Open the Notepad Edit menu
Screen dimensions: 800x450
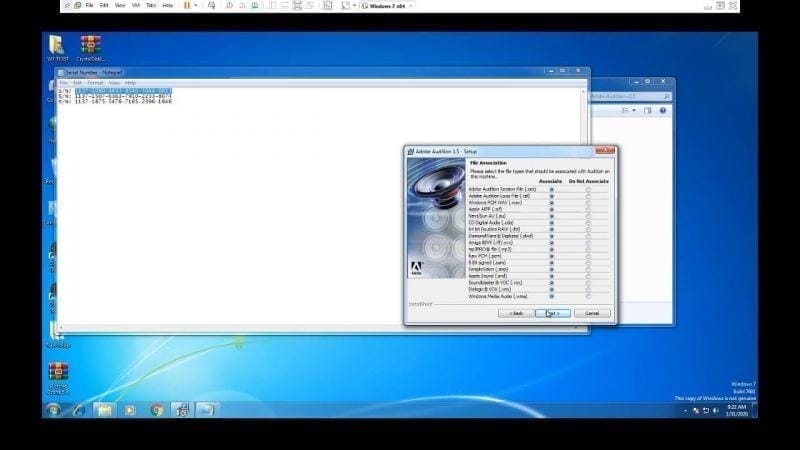[77, 83]
